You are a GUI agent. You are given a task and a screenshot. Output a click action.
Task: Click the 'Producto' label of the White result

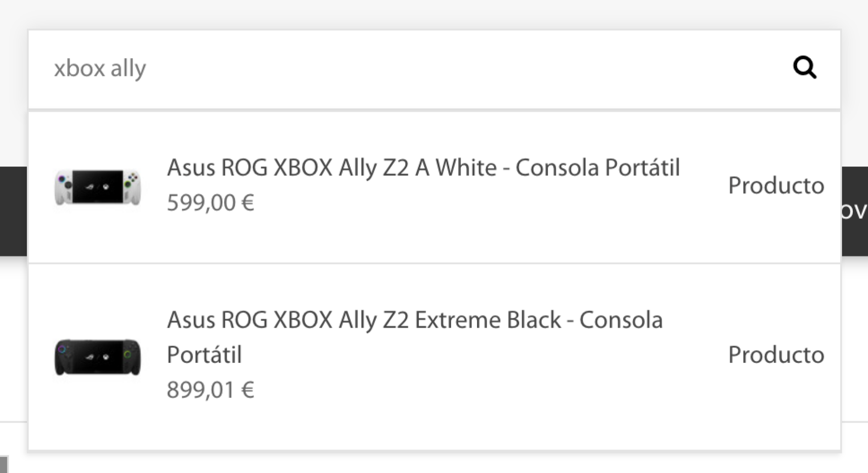(776, 186)
